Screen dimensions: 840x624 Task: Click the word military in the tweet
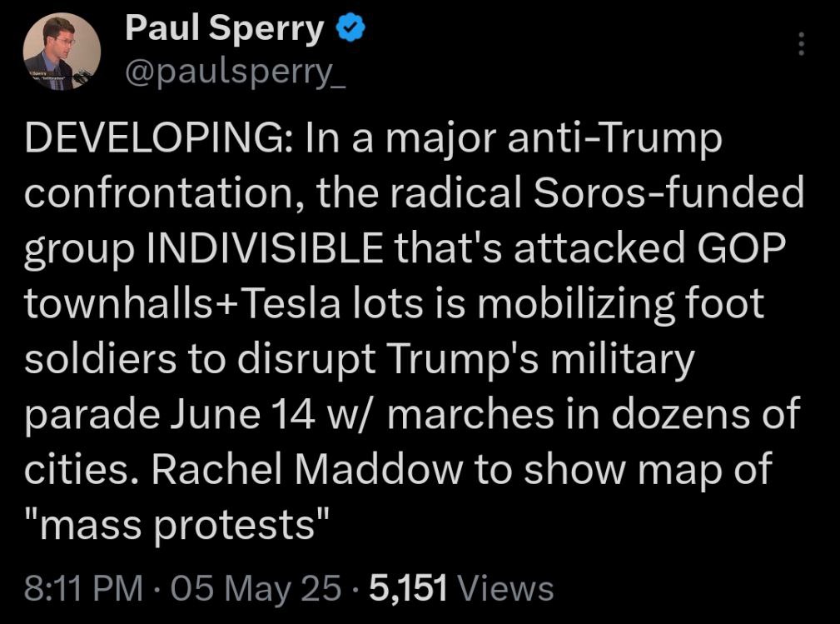tap(622, 359)
